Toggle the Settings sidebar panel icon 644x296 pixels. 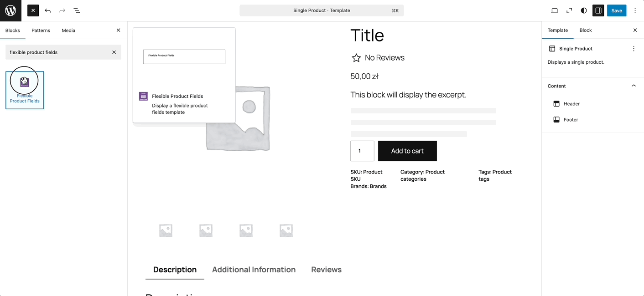pyautogui.click(x=598, y=10)
